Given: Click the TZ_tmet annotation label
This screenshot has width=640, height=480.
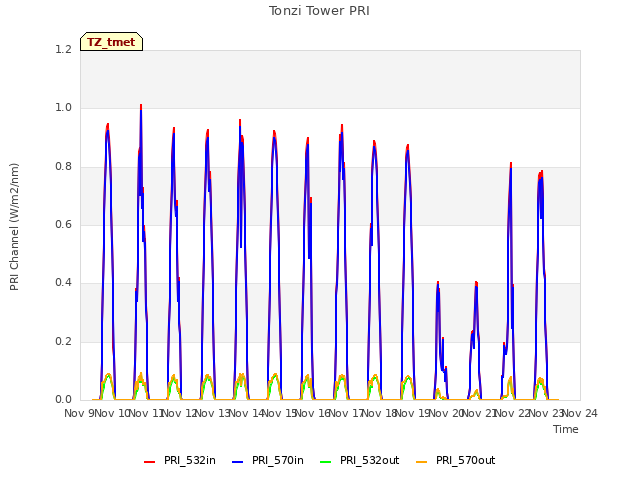Looking at the screenshot, I should [111, 42].
